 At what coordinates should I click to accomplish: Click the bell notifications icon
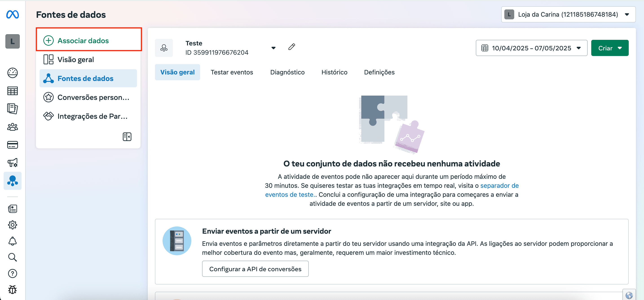(12, 241)
